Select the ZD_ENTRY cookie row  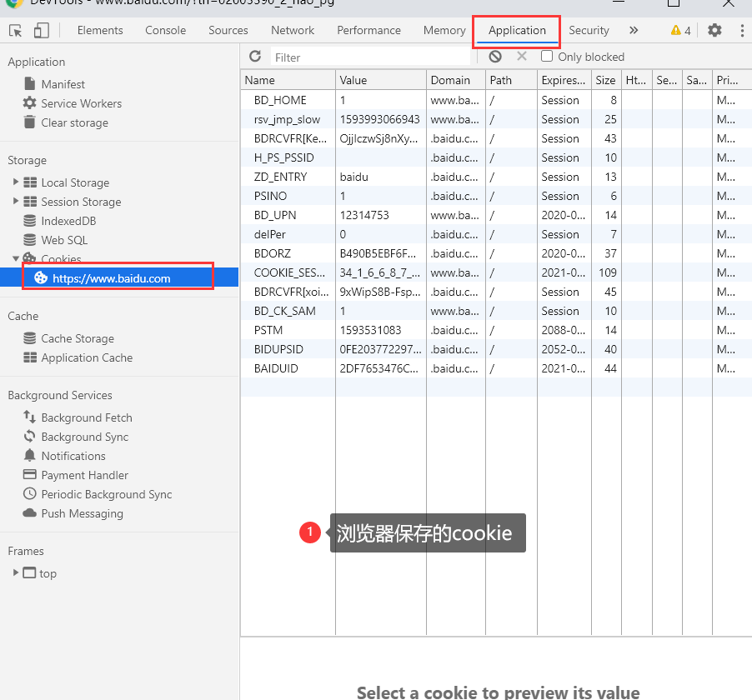(496, 177)
